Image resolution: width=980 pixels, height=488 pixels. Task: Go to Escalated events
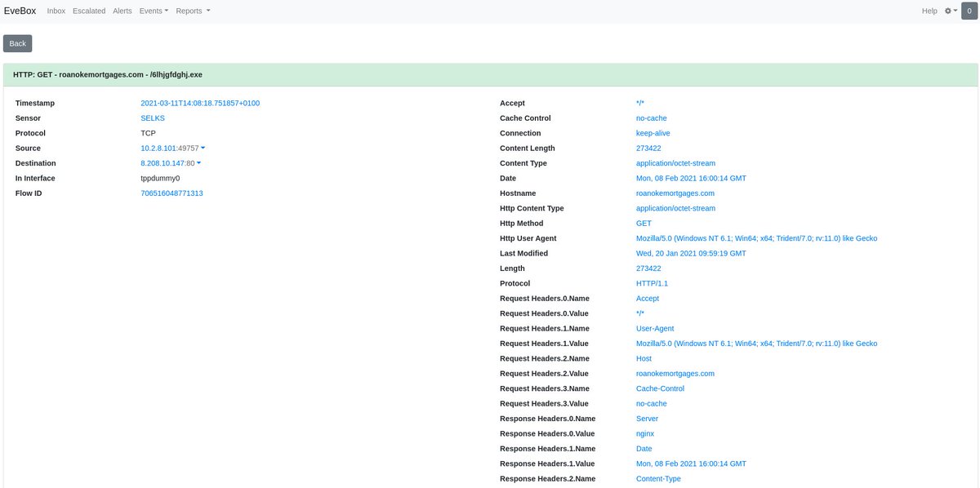[x=89, y=11]
